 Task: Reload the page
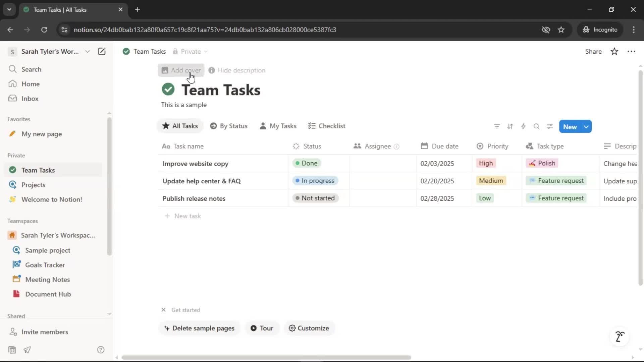click(44, 29)
